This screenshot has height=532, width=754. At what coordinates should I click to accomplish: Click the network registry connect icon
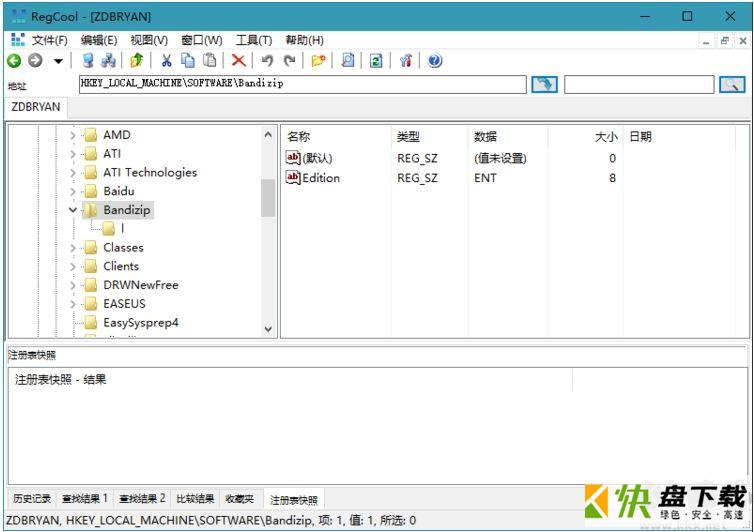[x=109, y=61]
